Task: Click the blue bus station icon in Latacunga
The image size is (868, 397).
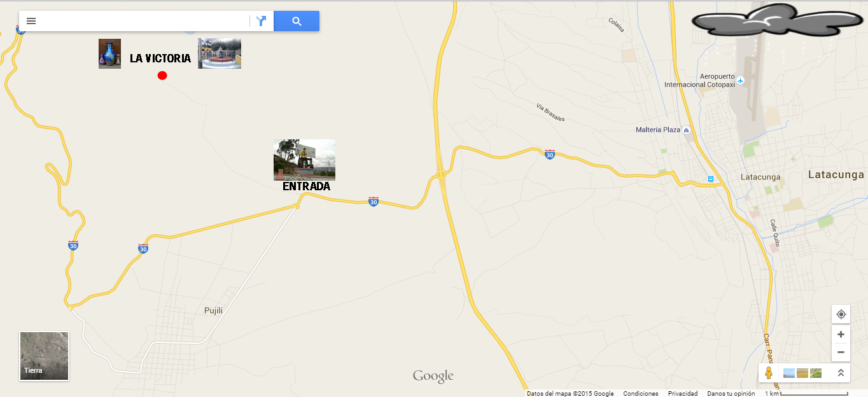Action: (710, 179)
